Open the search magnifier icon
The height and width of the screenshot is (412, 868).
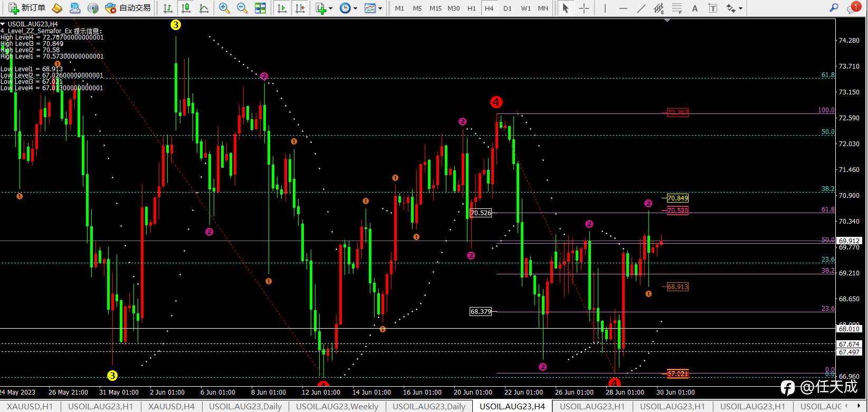click(834, 8)
